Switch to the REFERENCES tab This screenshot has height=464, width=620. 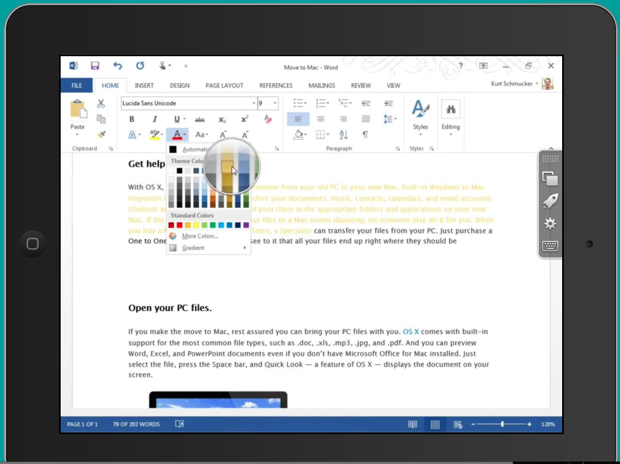[276, 85]
